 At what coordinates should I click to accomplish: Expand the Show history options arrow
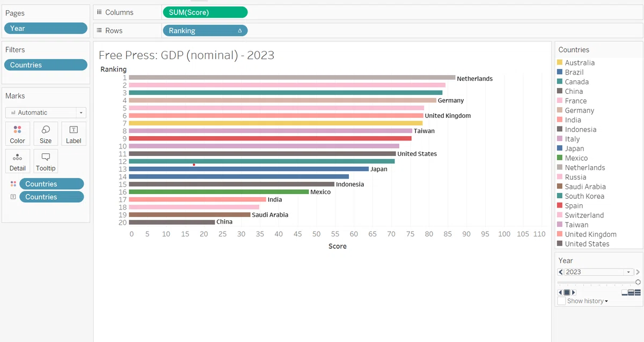pyautogui.click(x=606, y=301)
